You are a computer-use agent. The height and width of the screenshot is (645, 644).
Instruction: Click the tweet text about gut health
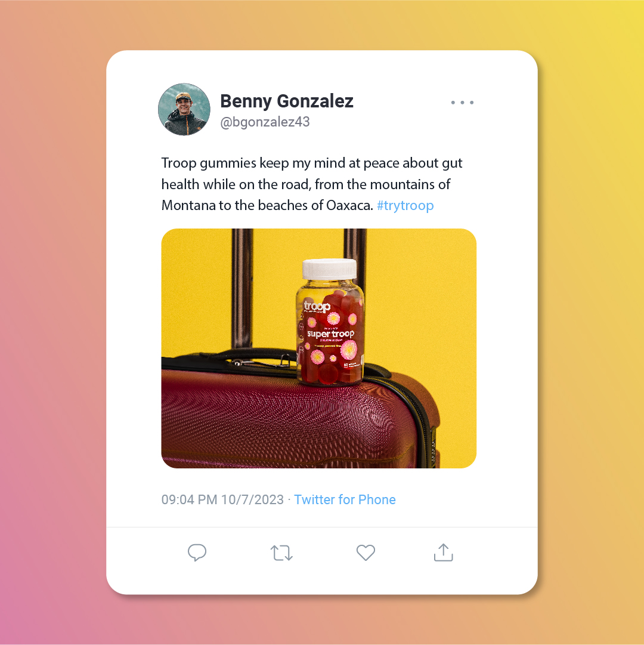tap(311, 184)
